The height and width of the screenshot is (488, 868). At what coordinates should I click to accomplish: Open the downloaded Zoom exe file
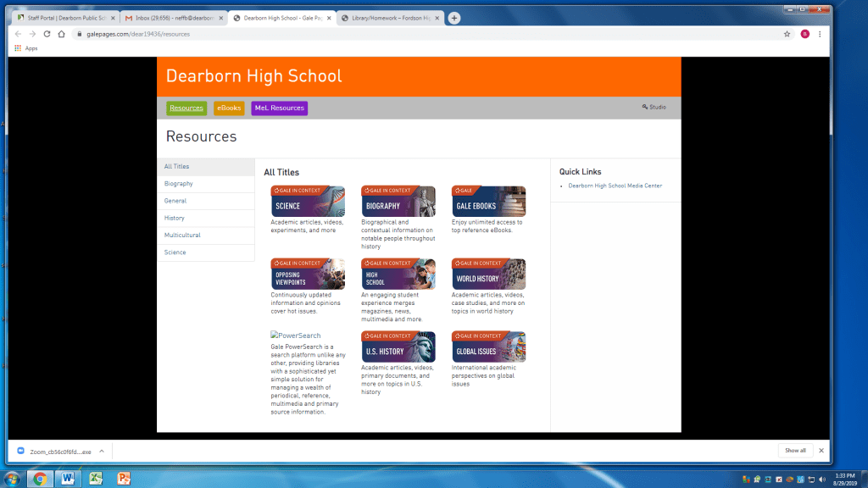[55, 452]
